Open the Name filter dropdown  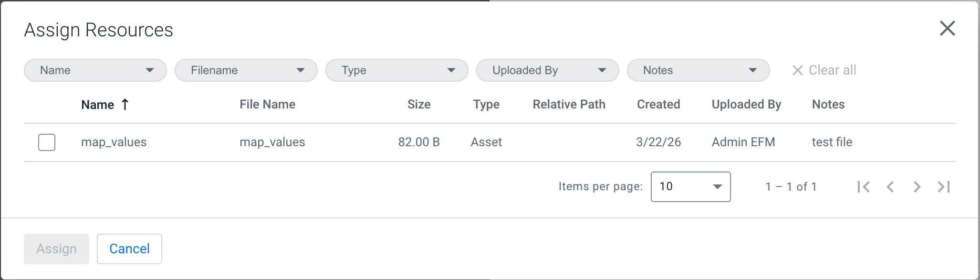95,70
